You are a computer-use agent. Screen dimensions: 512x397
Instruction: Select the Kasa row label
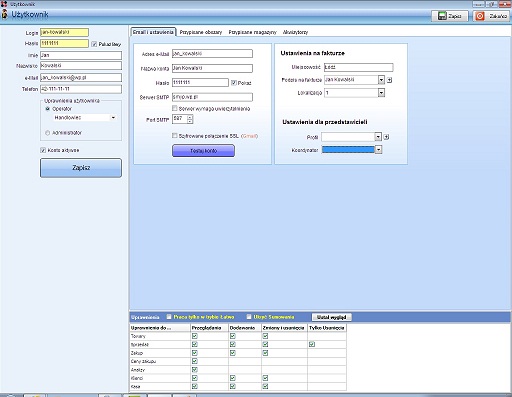pos(136,387)
